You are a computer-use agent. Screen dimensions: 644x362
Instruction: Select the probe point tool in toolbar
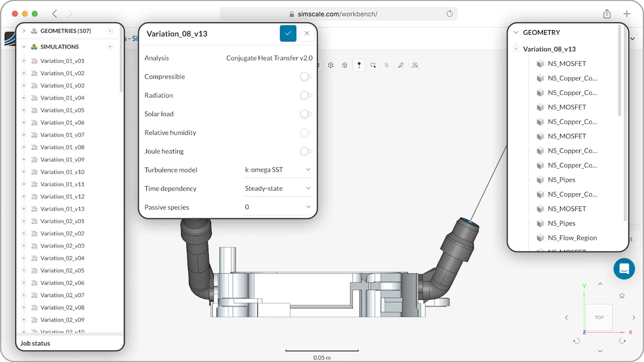[359, 65]
